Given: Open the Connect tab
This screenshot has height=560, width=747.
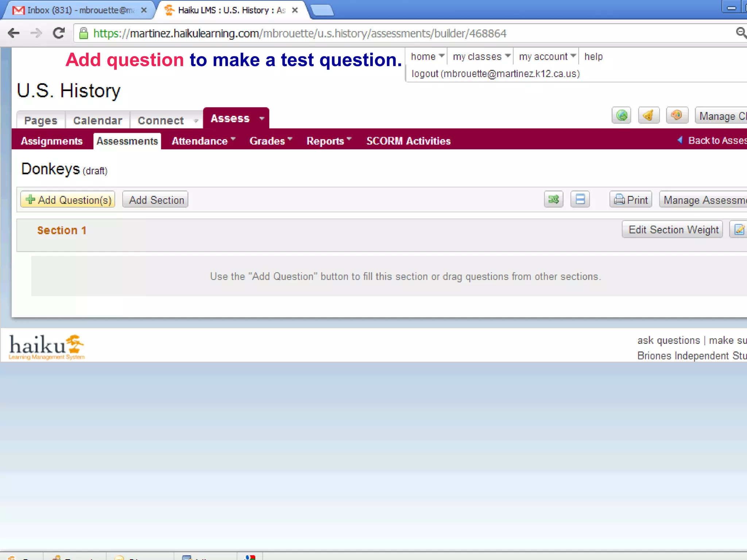Looking at the screenshot, I should 161,120.
